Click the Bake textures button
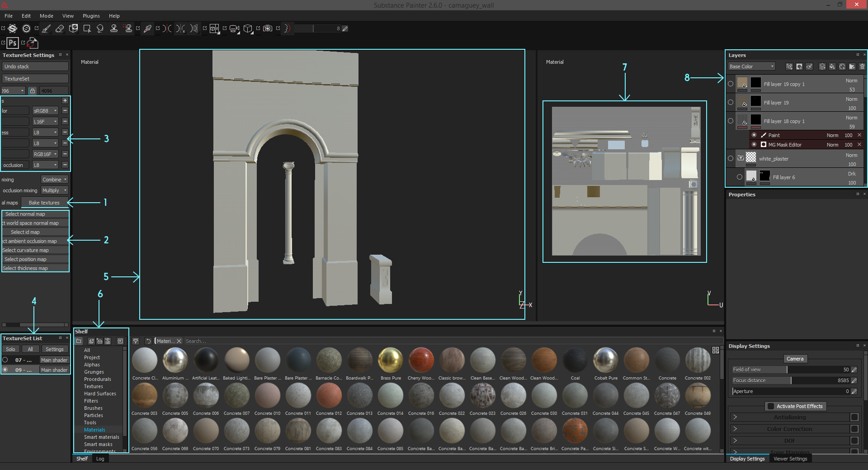 coord(44,203)
